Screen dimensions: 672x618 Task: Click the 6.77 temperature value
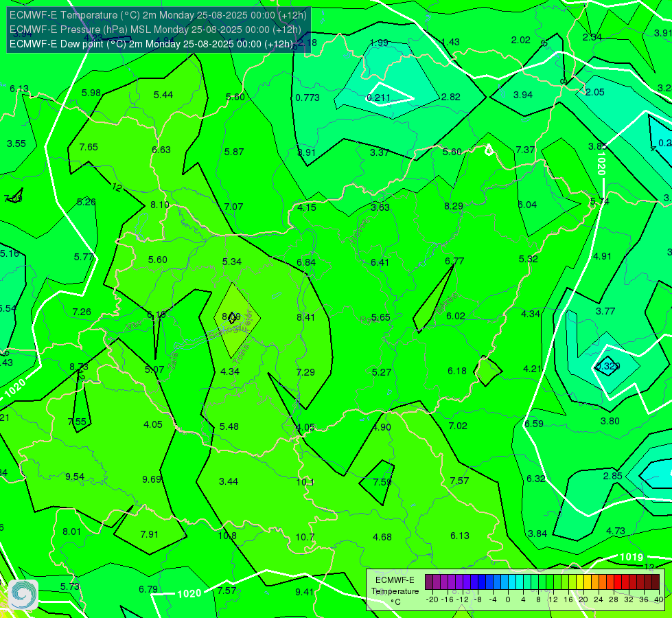(x=454, y=261)
